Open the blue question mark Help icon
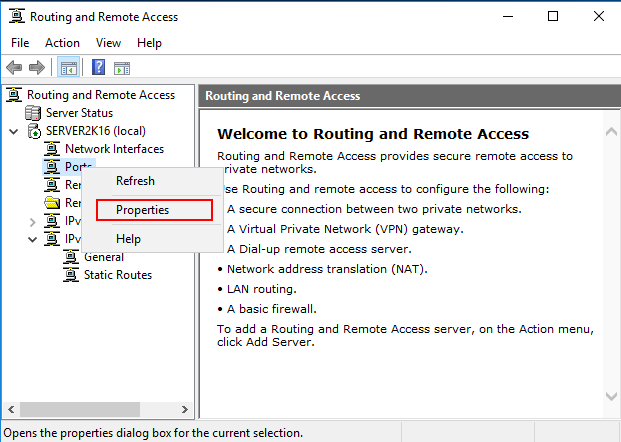Viewport: 621px width, 442px height. pos(98,67)
